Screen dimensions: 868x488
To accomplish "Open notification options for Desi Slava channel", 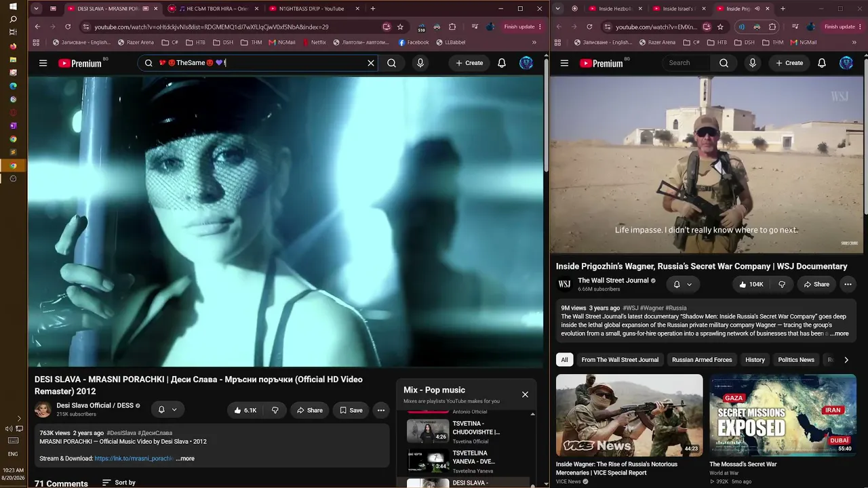I will point(167,409).
